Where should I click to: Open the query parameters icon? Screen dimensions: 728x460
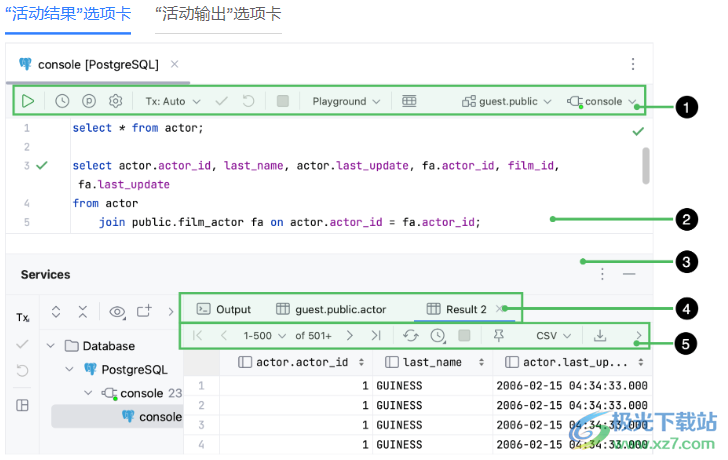89,101
